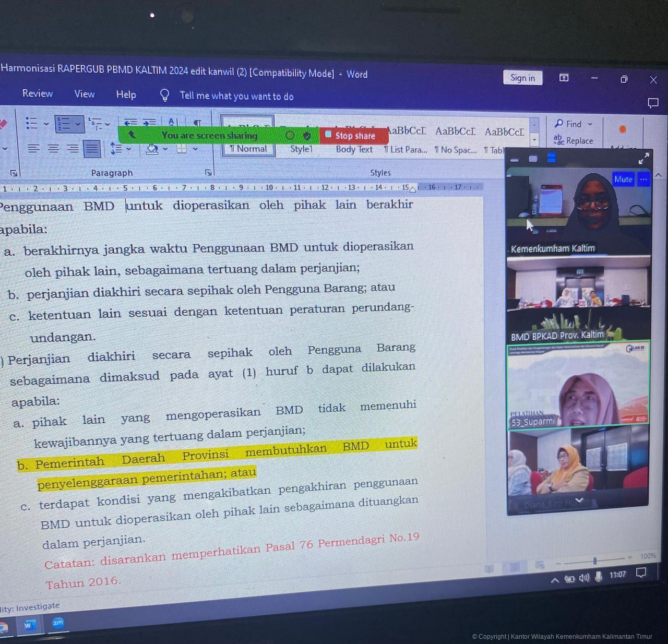668x644 pixels.
Task: Open Paragraph settings dialog launcher
Action: (208, 172)
